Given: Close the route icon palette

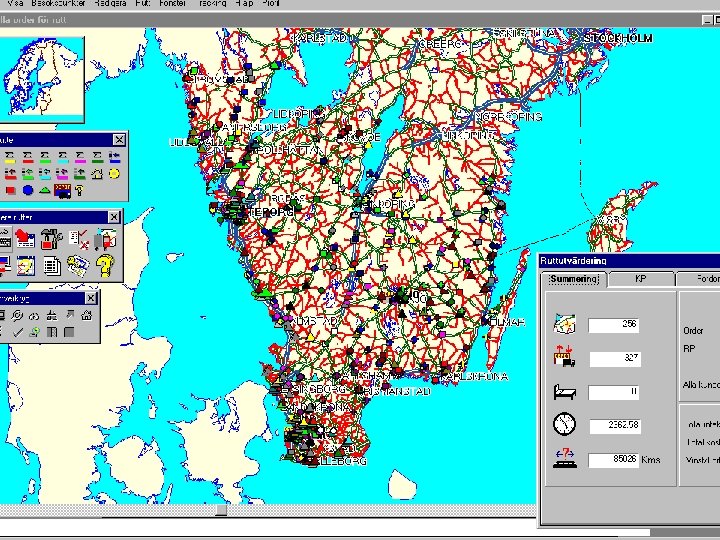Looking at the screenshot, I should pyautogui.click(x=119, y=140).
